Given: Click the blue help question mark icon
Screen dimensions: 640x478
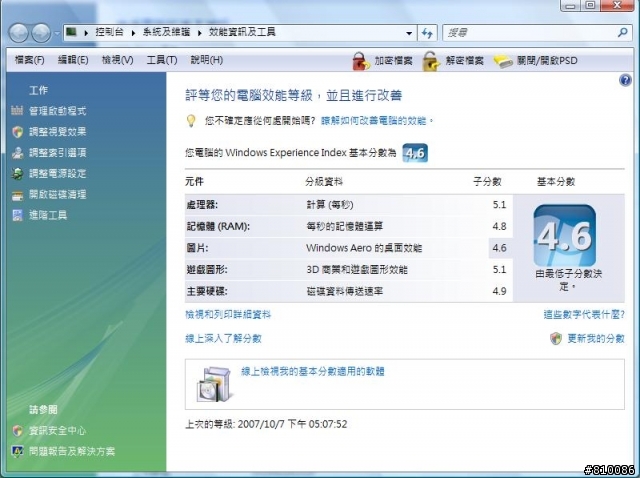Looking at the screenshot, I should [625, 80].
